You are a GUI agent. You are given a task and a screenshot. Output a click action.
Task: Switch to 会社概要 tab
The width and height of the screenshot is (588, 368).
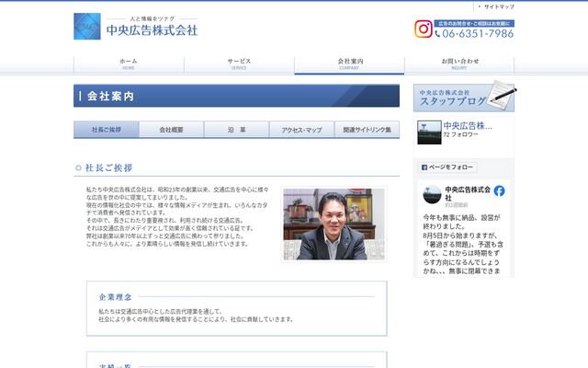pos(172,130)
